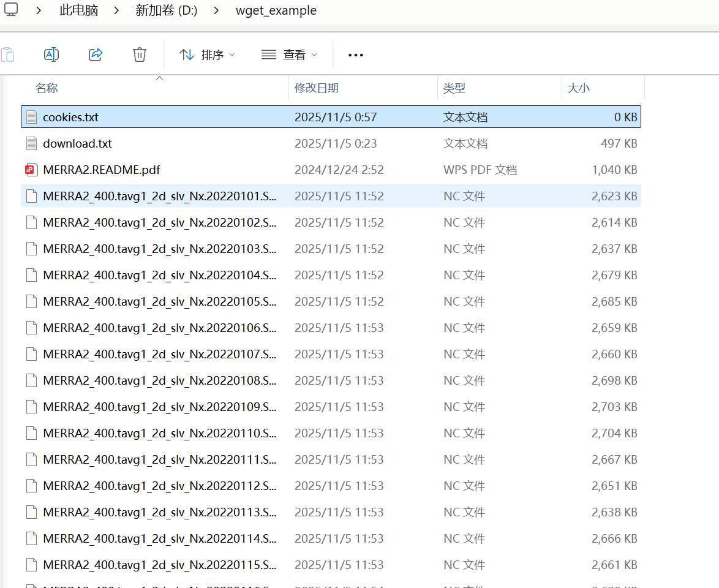Click the 2,614 KB size cell
Image resolution: width=719 pixels, height=588 pixels.
[x=614, y=222]
